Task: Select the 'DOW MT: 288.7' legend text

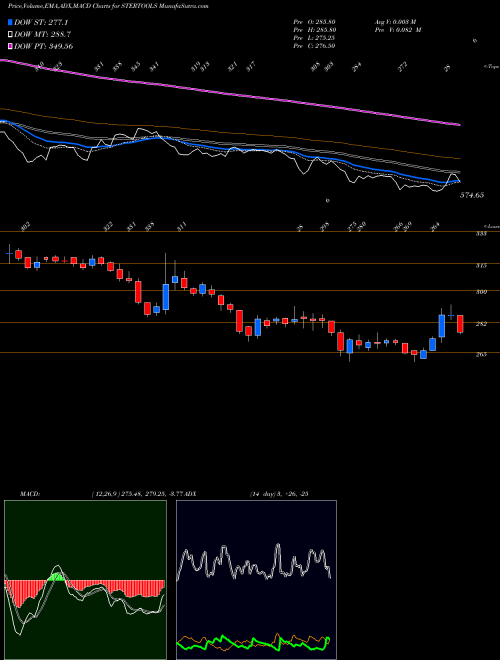Action: (42, 35)
